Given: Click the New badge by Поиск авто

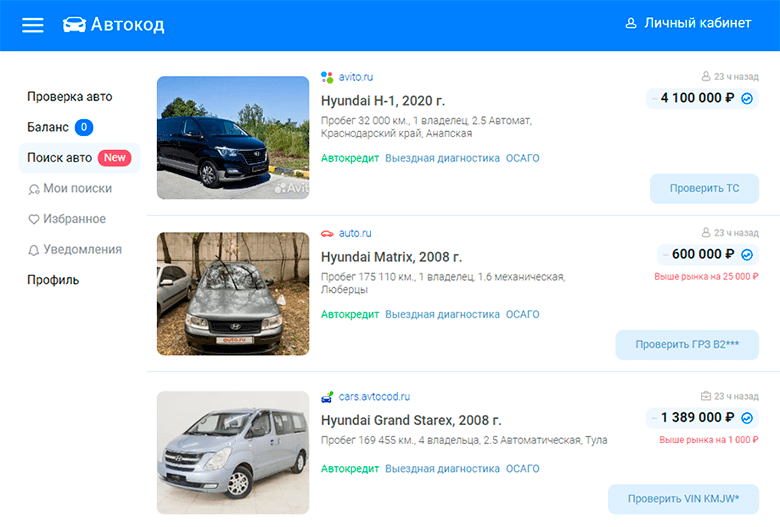Looking at the screenshot, I should [x=114, y=158].
